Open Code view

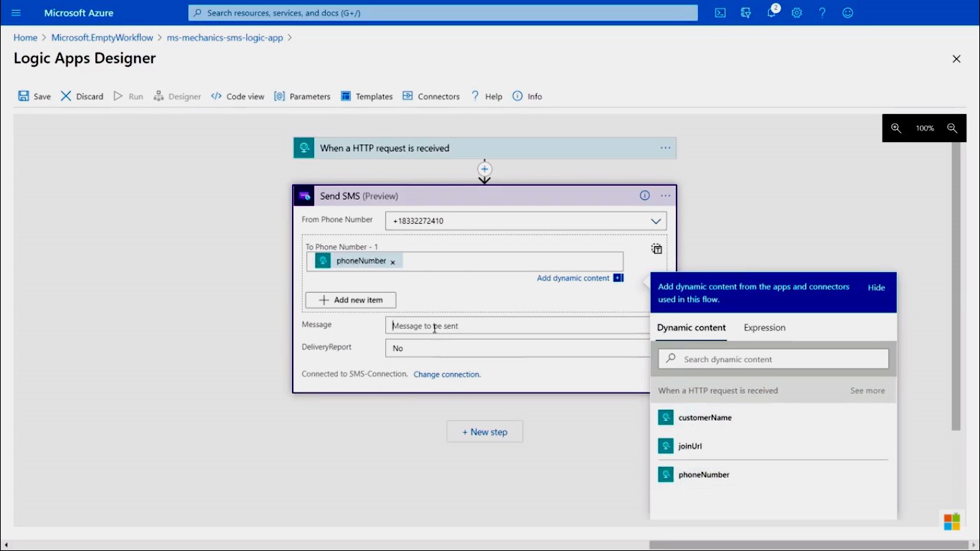point(237,96)
